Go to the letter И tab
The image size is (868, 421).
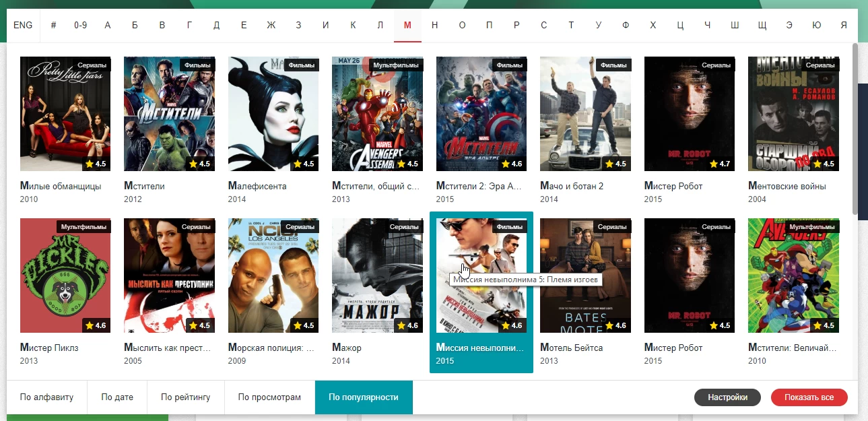(x=326, y=26)
